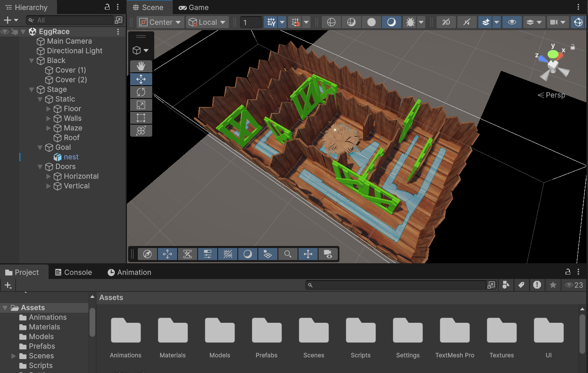588x373 pixels.
Task: Select the combined Transform tool
Action: tap(141, 131)
